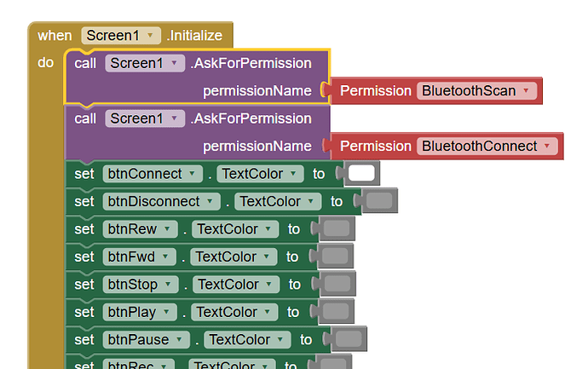Image resolution: width=588 pixels, height=369 pixels.
Task: Open the btnDisconnect component dropdown
Action: (162, 201)
